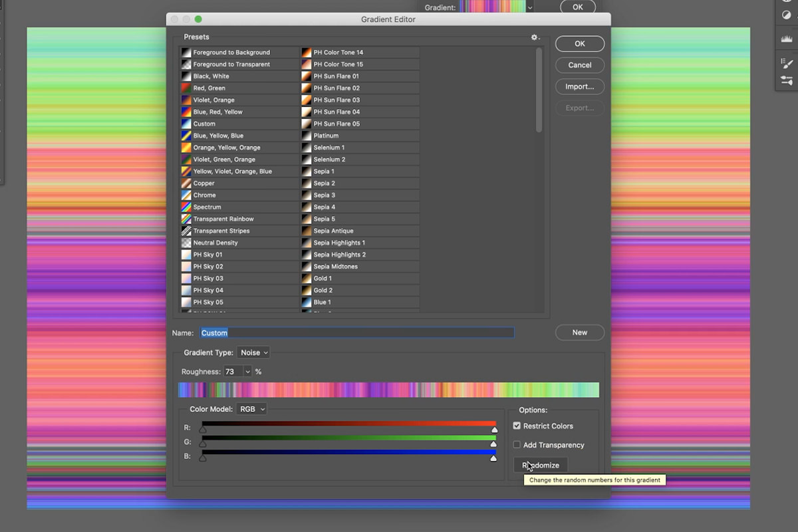This screenshot has width=798, height=532.
Task: Open the gradient picker chevron in the options bar
Action: point(529,7)
